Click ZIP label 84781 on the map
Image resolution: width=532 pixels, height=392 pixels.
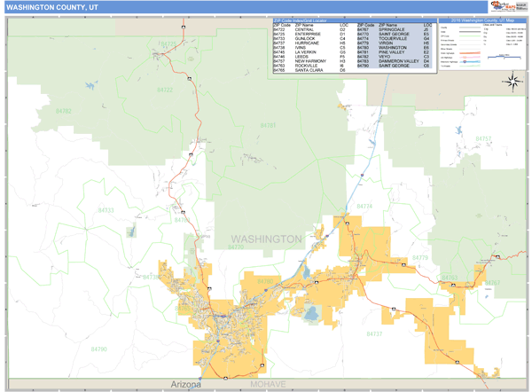(268, 126)
